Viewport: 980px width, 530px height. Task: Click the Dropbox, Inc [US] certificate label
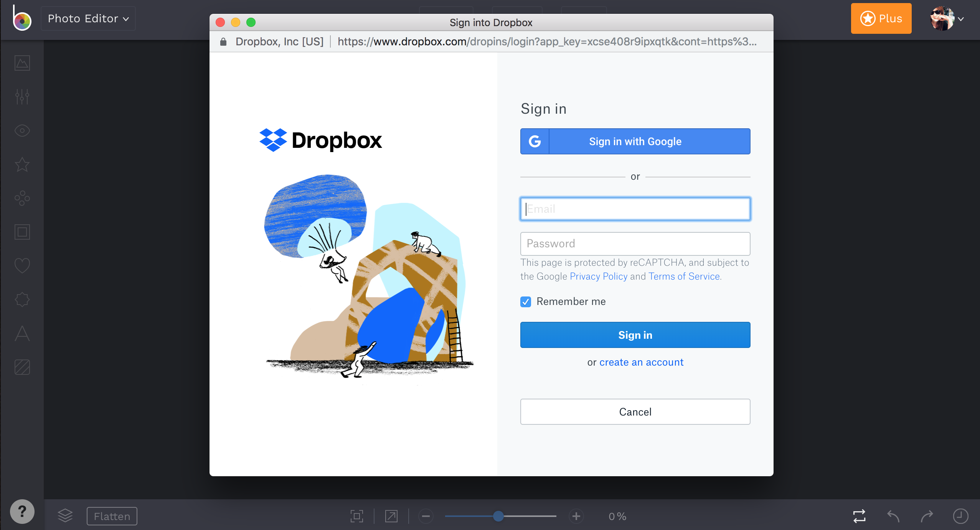(280, 41)
